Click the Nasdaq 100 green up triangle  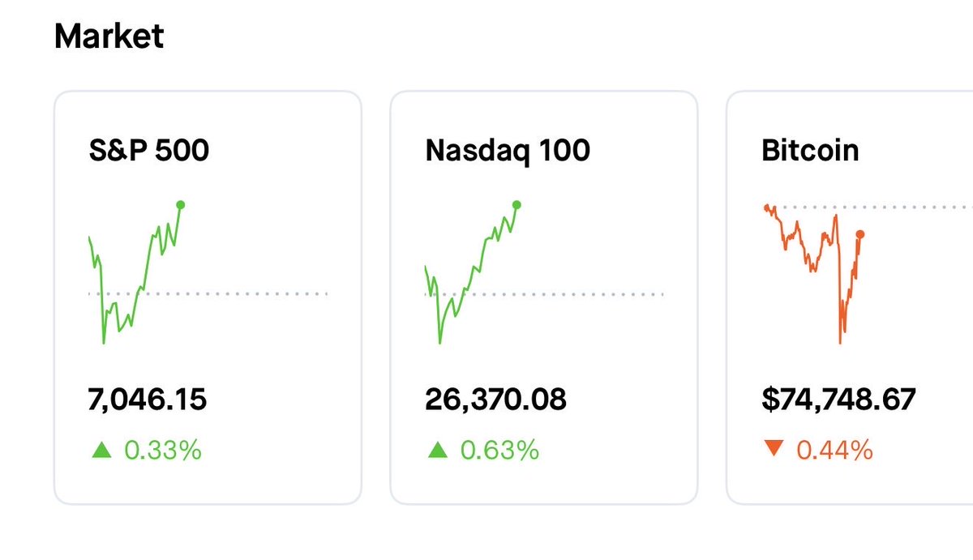(438, 450)
